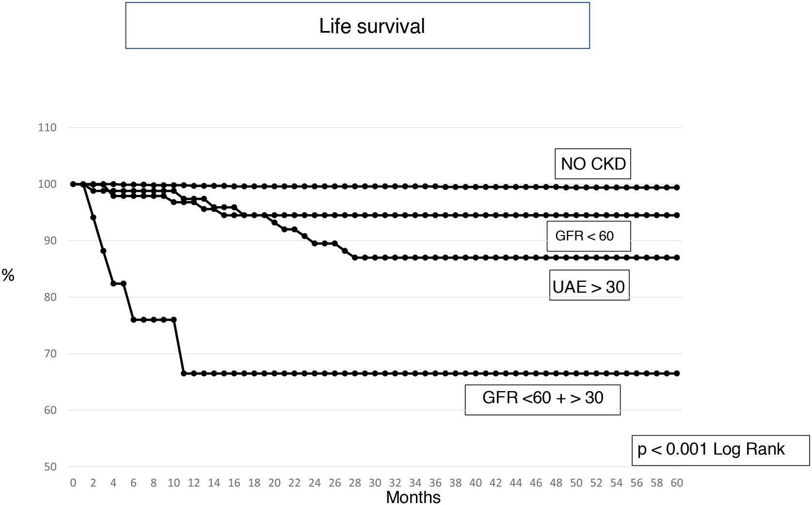Select month 36 on the x-axis

pos(435,483)
